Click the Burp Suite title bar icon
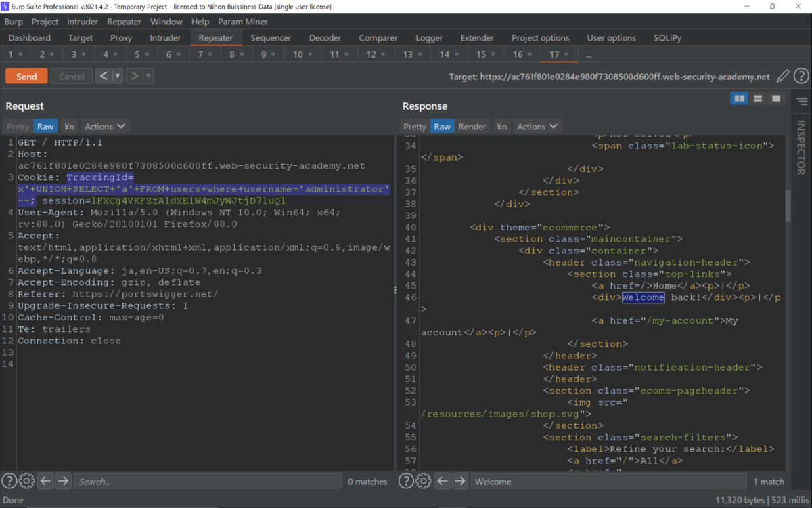This screenshot has width=812, height=508. click(5, 6)
